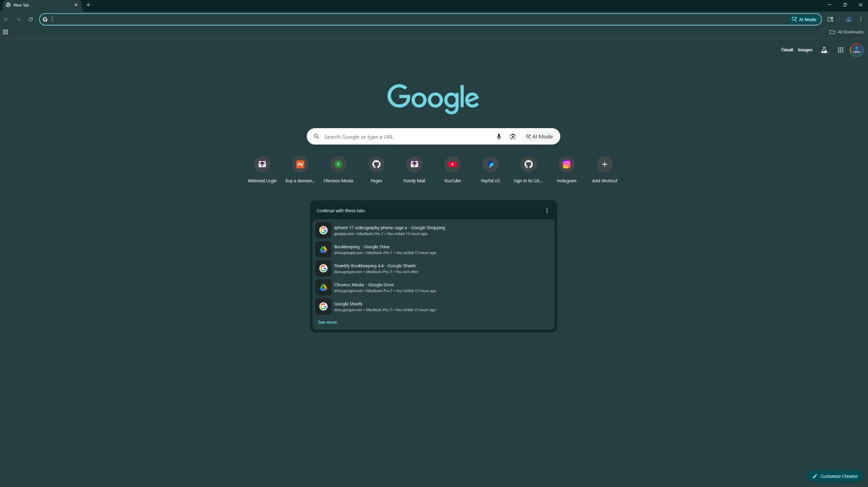Open Search Labs with the flask icon

pos(823,50)
